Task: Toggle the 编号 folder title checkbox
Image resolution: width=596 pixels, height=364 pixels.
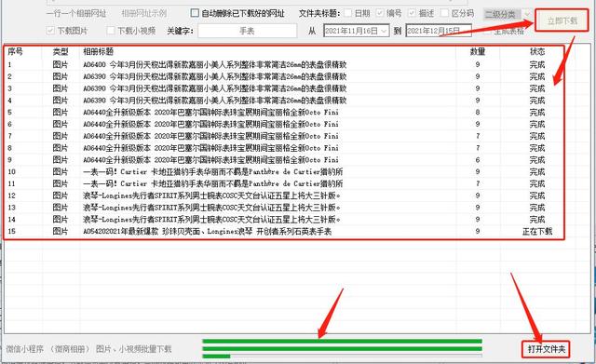Action: pos(380,13)
